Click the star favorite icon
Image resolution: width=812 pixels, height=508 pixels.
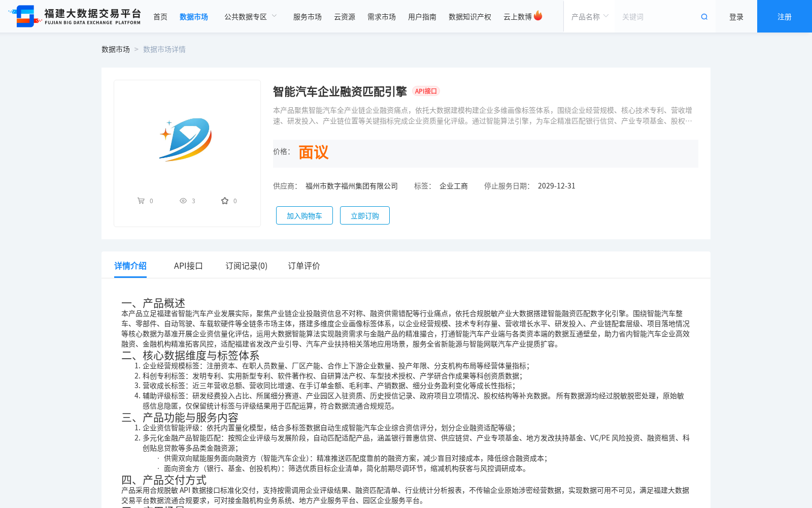coord(225,201)
